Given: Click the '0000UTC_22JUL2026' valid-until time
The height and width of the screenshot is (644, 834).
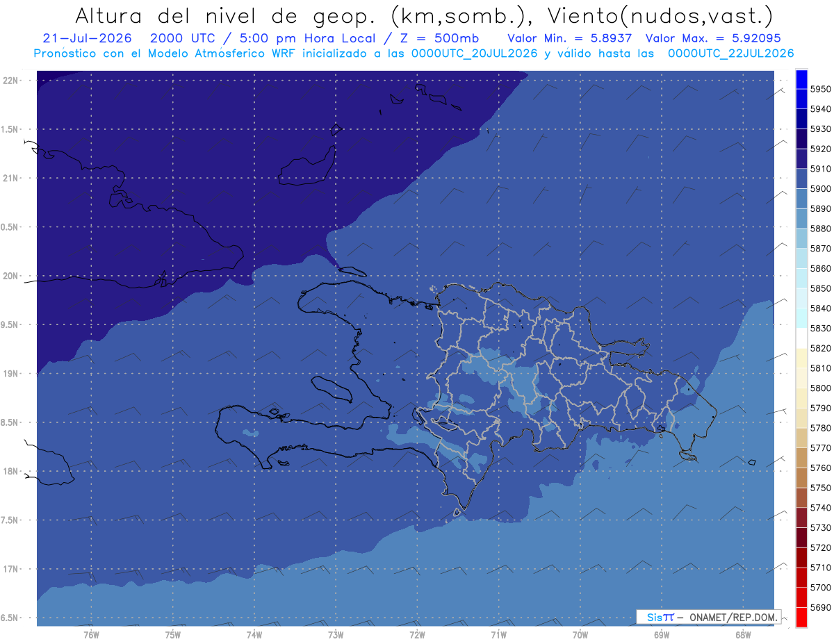Looking at the screenshot, I should tap(730, 53).
